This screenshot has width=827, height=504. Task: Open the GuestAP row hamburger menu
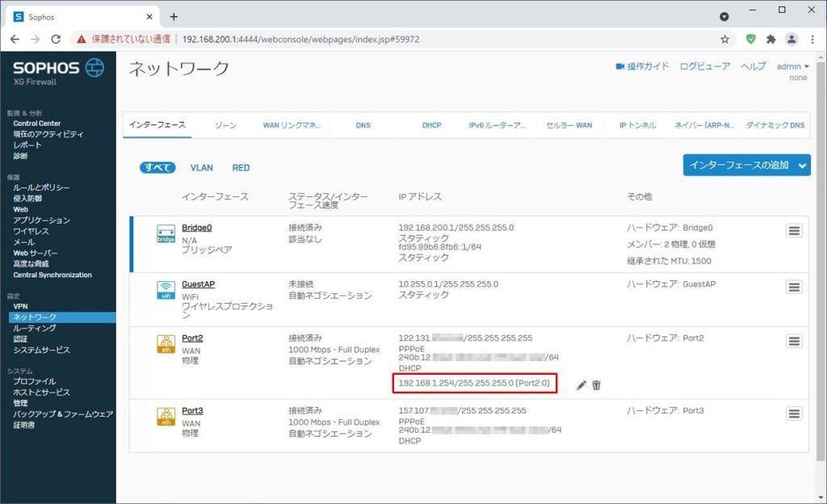coord(794,288)
